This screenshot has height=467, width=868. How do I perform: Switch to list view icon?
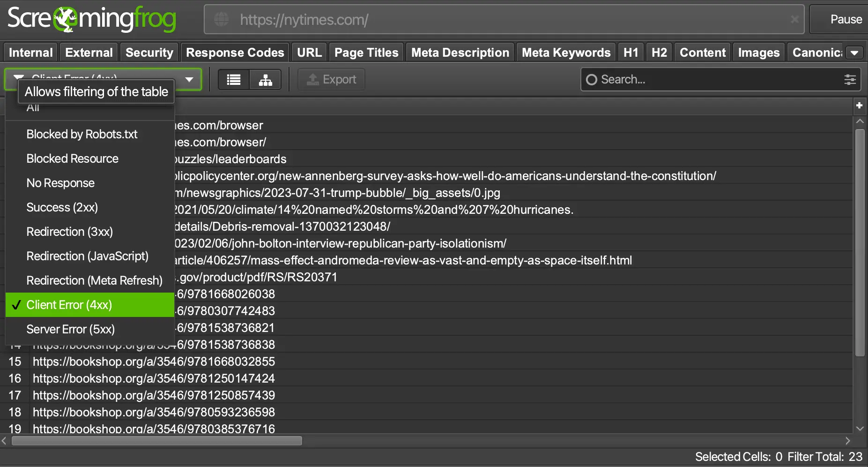coord(234,80)
